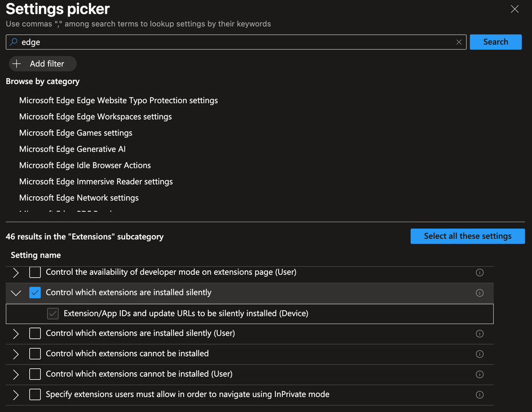532x412 pixels.
Task: Click the info icon for developer mode setting
Action: tap(479, 272)
